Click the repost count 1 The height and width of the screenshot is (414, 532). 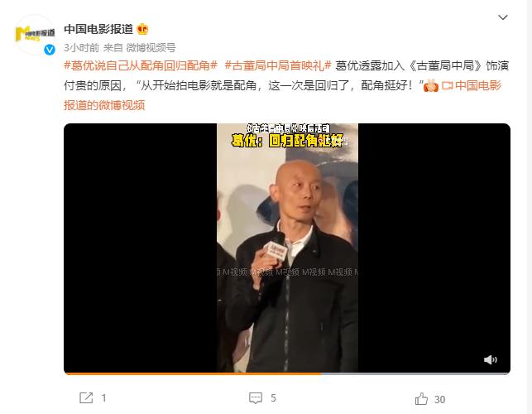[103, 398]
